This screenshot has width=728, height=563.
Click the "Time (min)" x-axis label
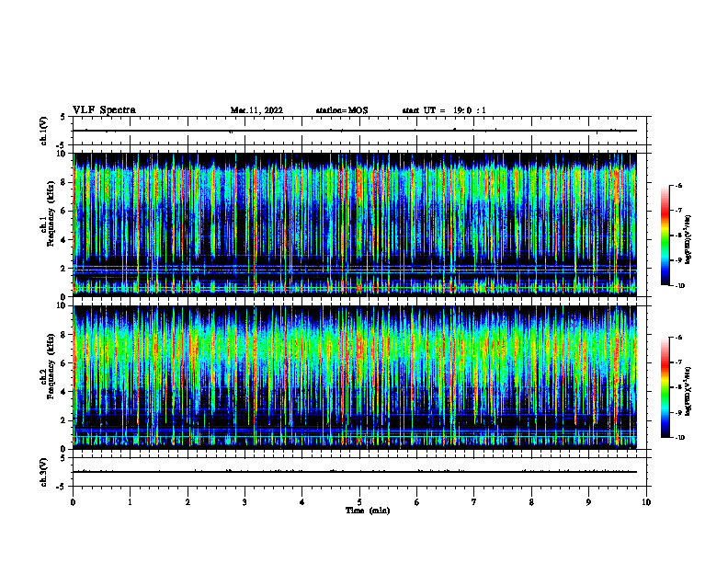(x=368, y=511)
